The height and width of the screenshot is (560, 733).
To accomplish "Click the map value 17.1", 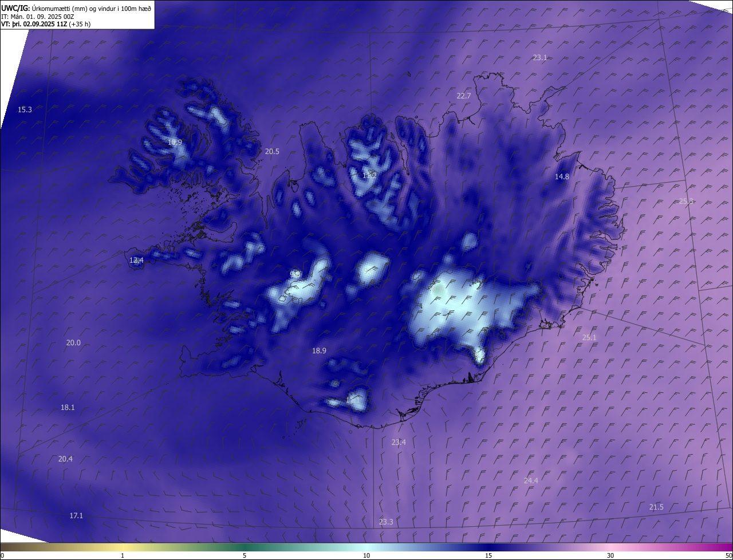I will (x=76, y=515).
